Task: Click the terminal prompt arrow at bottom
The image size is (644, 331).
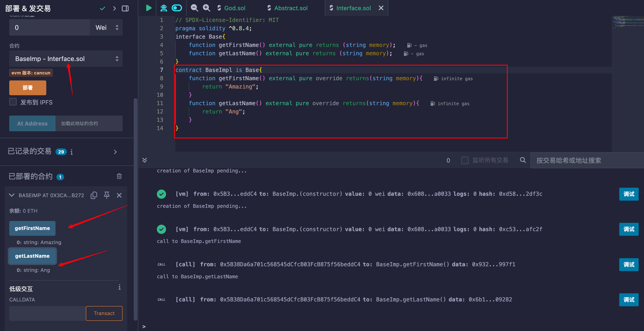Action: 144,327
